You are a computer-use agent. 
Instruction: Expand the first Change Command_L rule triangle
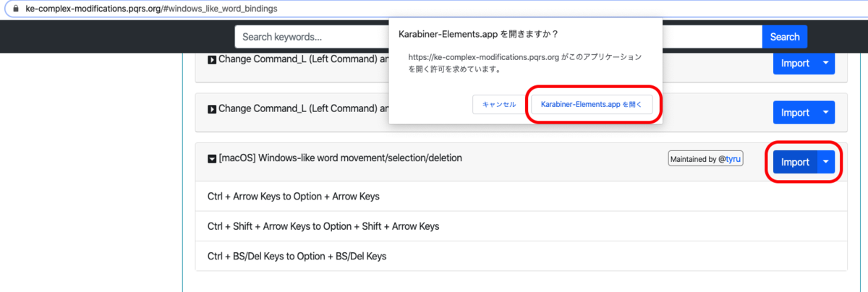click(x=212, y=60)
